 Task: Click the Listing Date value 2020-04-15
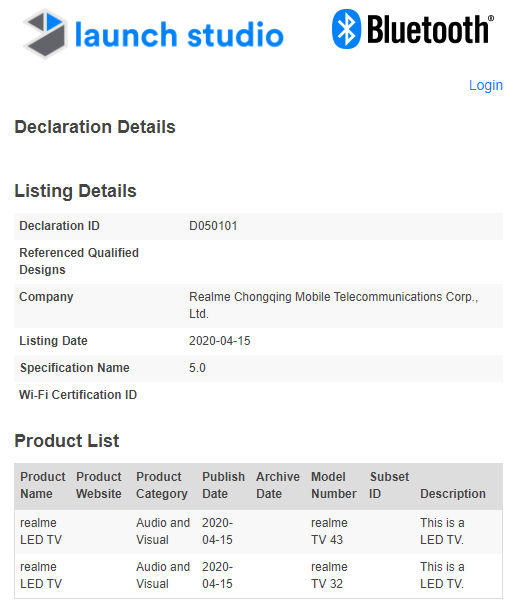click(219, 341)
